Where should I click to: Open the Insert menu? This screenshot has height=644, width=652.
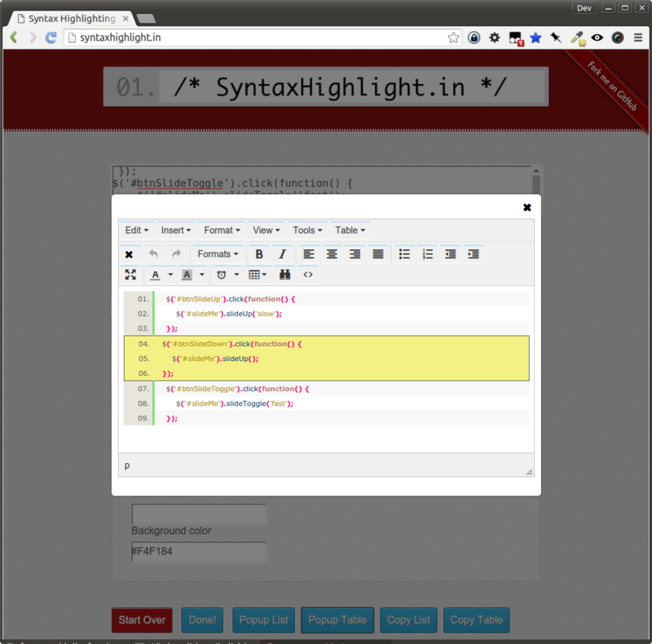pyautogui.click(x=176, y=230)
